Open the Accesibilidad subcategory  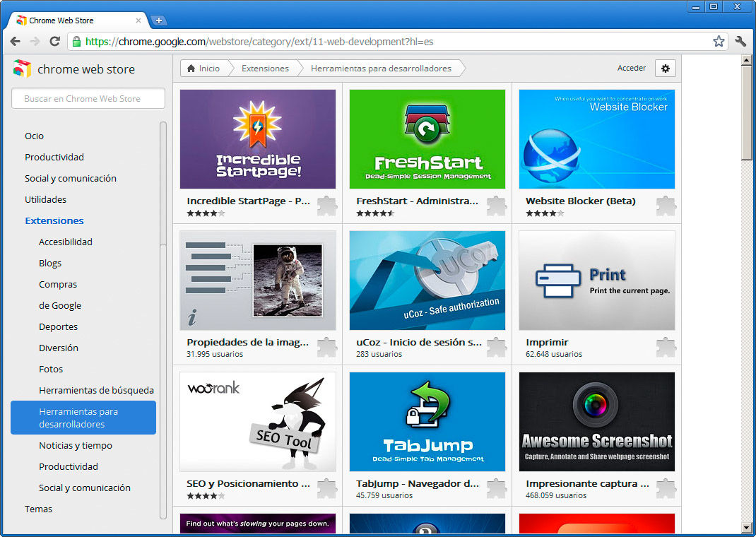66,242
